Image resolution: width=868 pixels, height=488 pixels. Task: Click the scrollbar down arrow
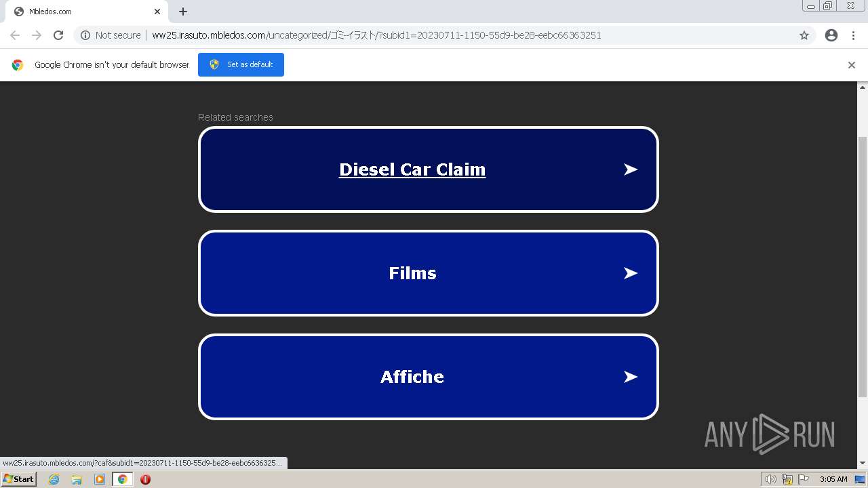[863, 464]
